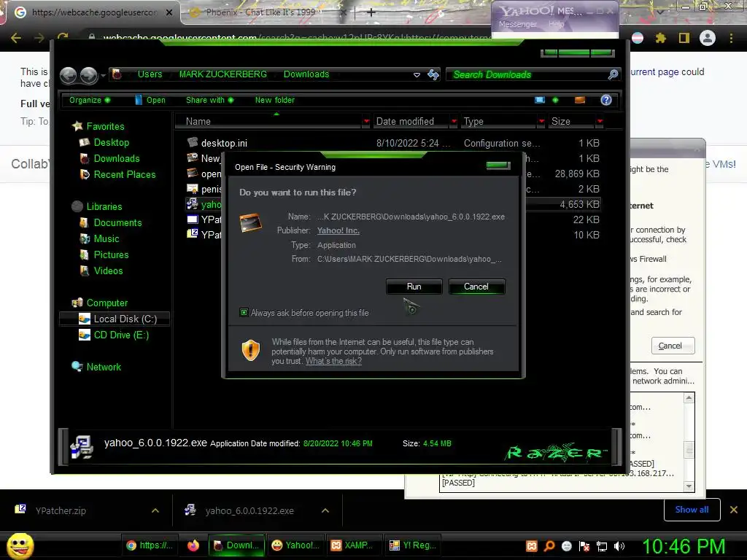
Task: Follow the Yahoo! Inc. publisher link
Action: click(x=338, y=230)
